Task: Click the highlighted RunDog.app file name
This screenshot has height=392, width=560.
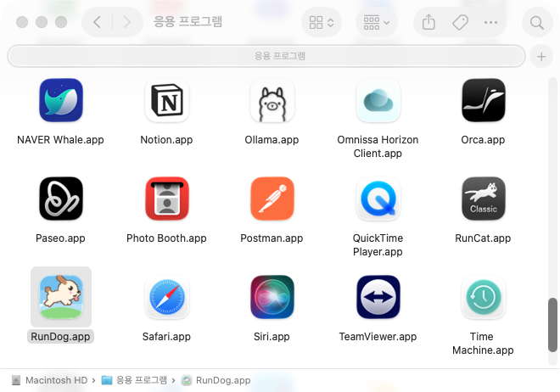Action: click(60, 337)
